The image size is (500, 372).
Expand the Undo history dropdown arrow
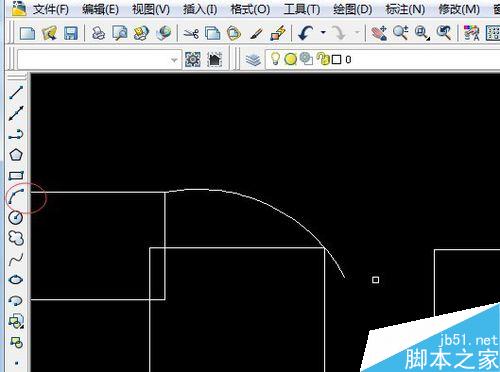323,33
